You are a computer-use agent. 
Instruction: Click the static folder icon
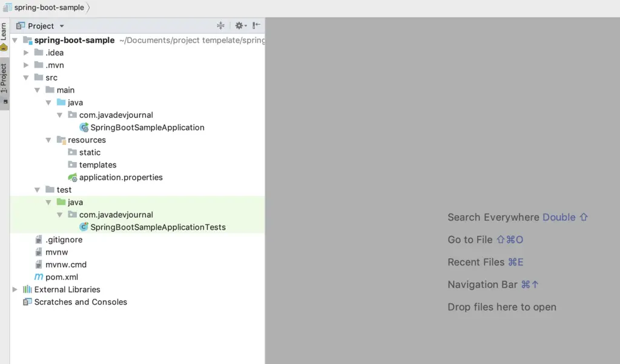pos(73,152)
